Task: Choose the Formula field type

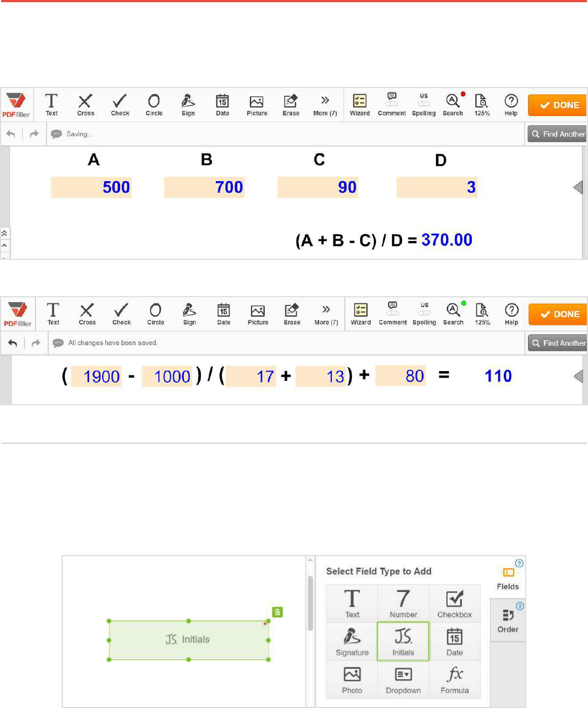Action: (x=454, y=680)
